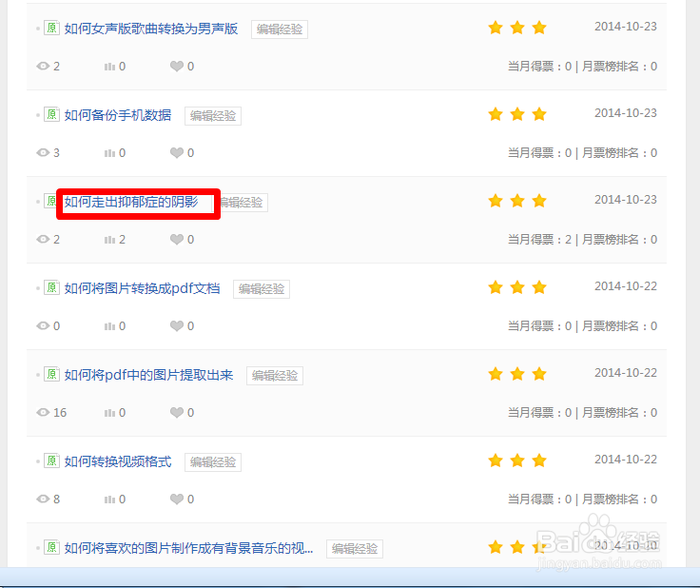Click the heart icon for 如何将pdf中的图片提取出来
700x588 pixels.
pyautogui.click(x=177, y=413)
